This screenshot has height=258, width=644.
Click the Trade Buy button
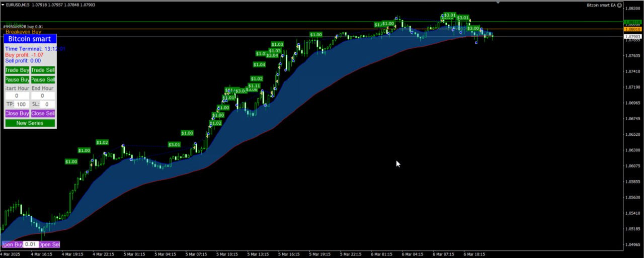tap(17, 70)
